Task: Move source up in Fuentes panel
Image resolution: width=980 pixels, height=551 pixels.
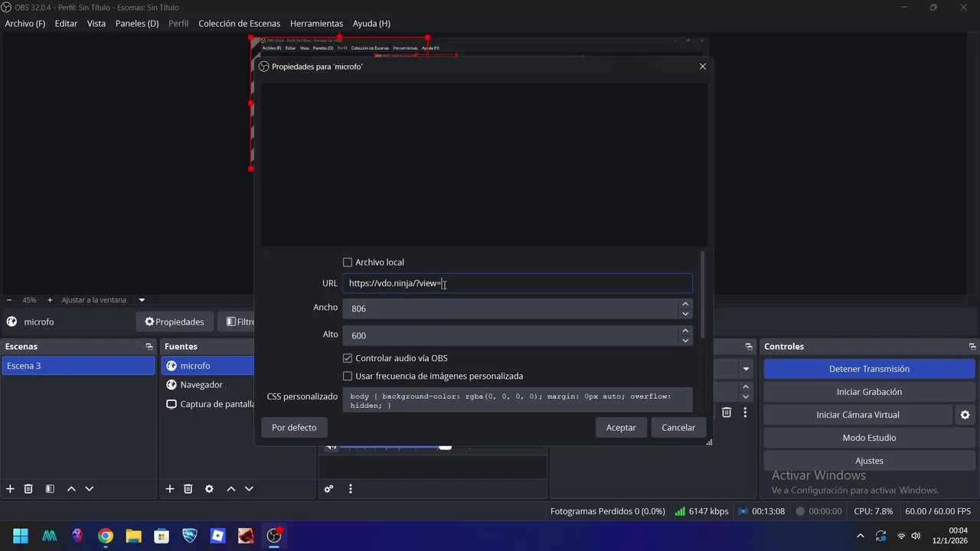Action: click(230, 489)
